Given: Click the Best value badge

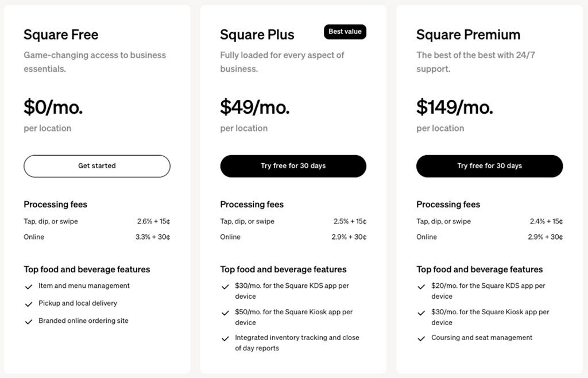Looking at the screenshot, I should 345,32.
